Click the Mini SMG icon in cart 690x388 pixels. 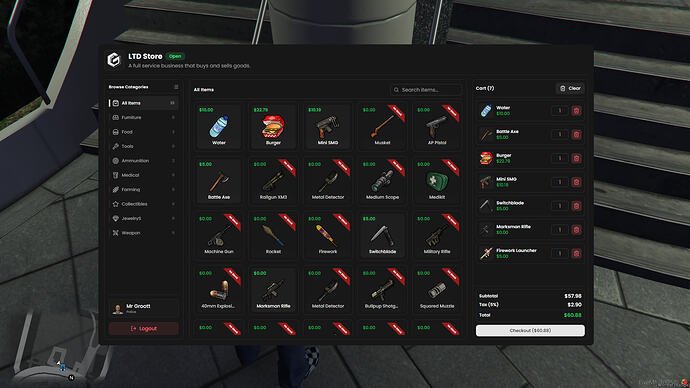point(486,182)
